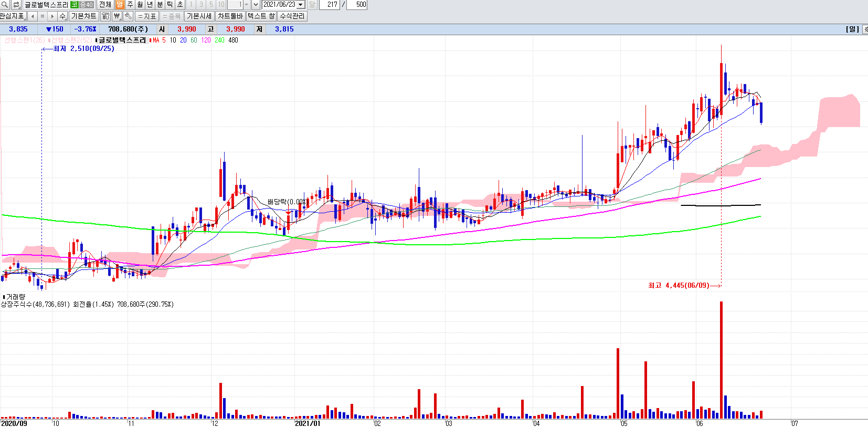The image size is (868, 427).
Task: Click the MA 480 legend entry
Action: [233, 40]
